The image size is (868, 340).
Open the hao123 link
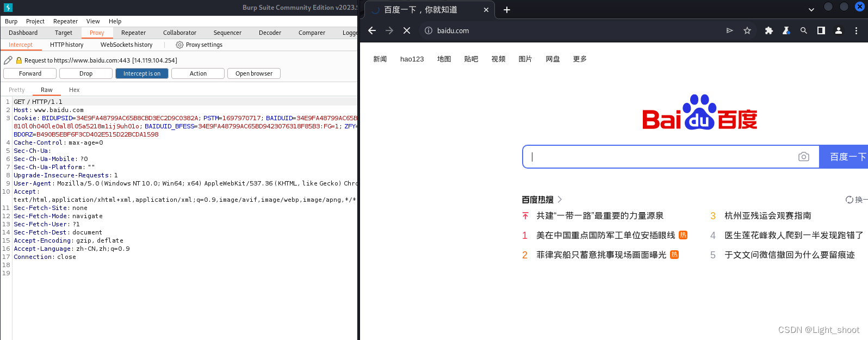coord(412,59)
